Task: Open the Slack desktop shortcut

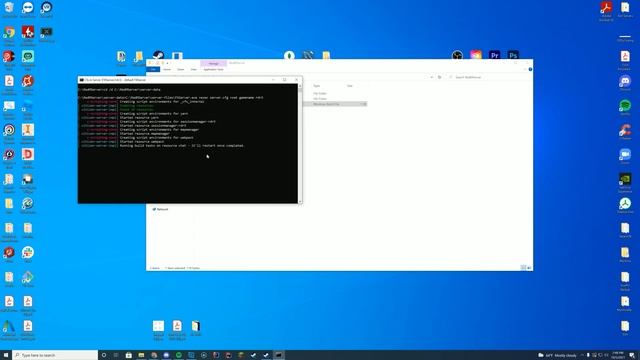Action: (28, 253)
